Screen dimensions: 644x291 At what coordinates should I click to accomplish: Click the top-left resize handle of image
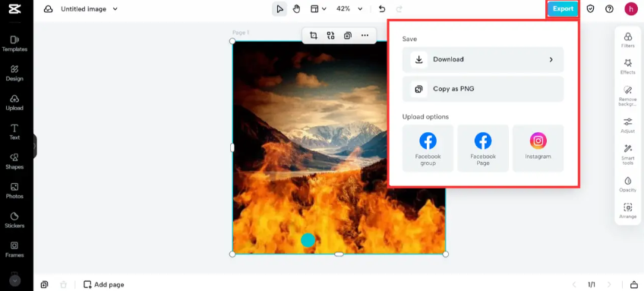click(x=232, y=41)
